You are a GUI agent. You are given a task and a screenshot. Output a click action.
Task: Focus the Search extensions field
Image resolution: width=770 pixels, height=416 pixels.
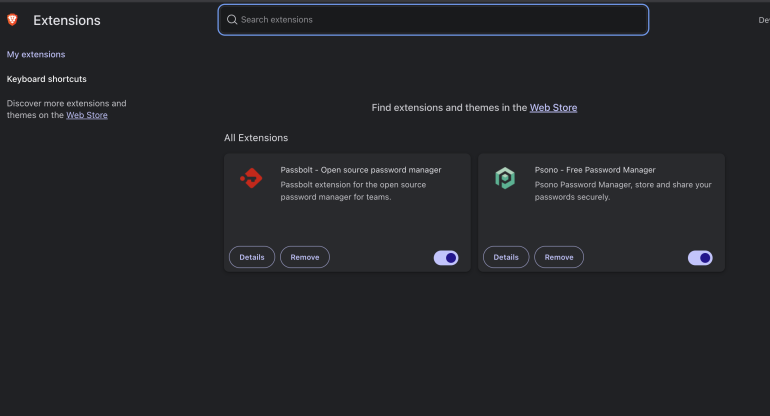433,20
